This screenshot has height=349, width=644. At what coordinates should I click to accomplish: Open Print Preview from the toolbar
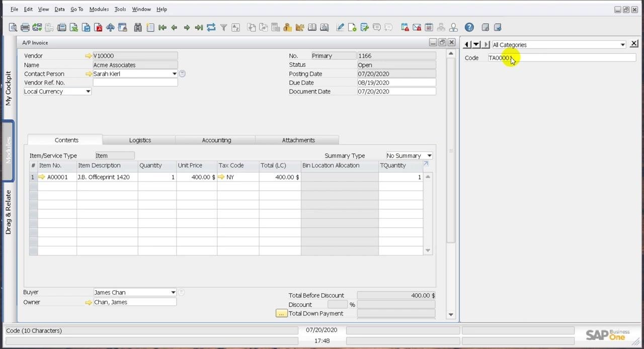tap(13, 27)
